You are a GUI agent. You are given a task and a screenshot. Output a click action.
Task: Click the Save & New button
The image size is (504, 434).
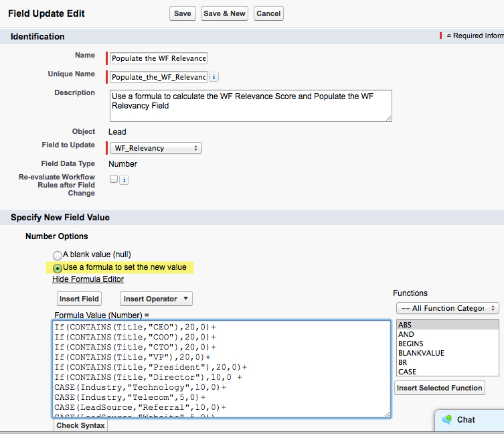[224, 13]
